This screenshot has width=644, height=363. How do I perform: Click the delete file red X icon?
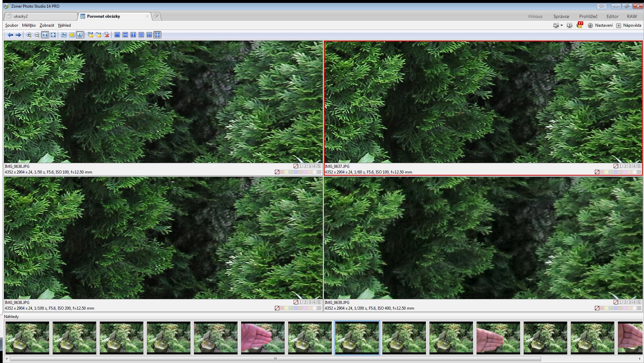point(107,35)
